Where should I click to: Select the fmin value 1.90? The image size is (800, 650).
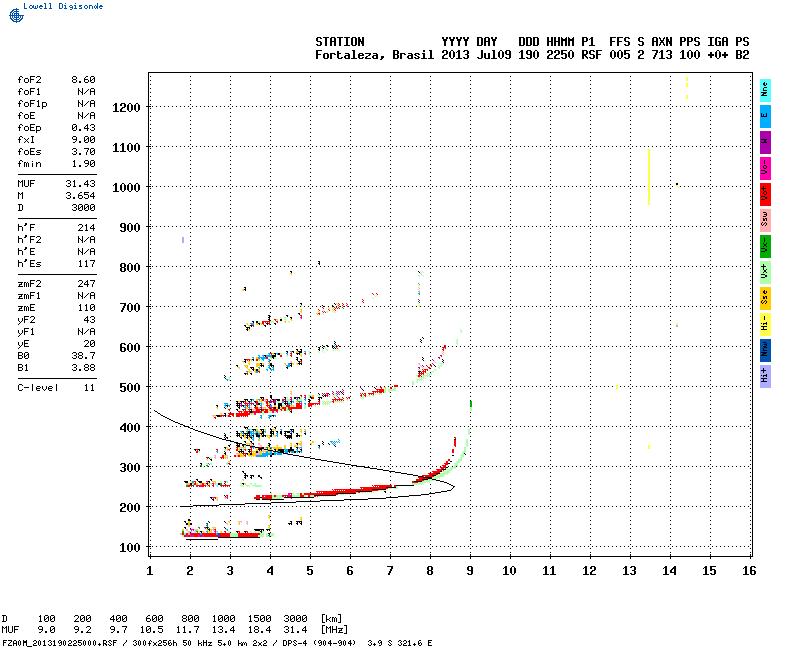(x=83, y=164)
